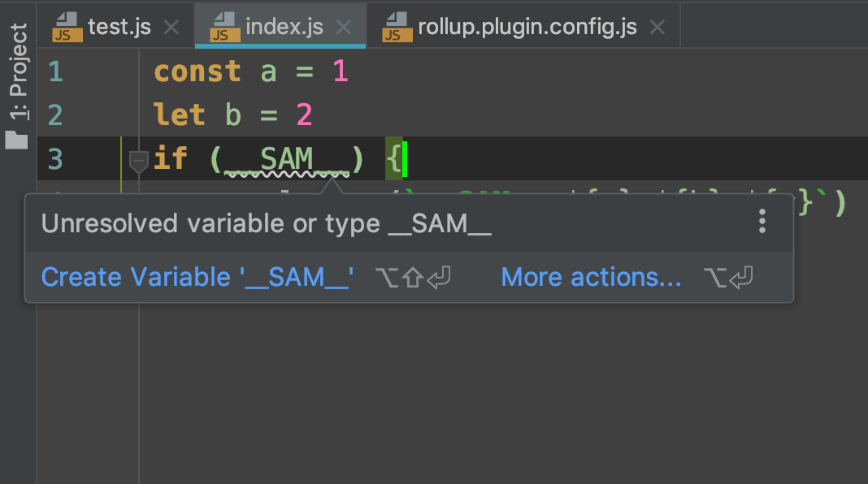Screen dimensions: 868x484
Task: Click the if keyword on line 3
Action: 171,158
